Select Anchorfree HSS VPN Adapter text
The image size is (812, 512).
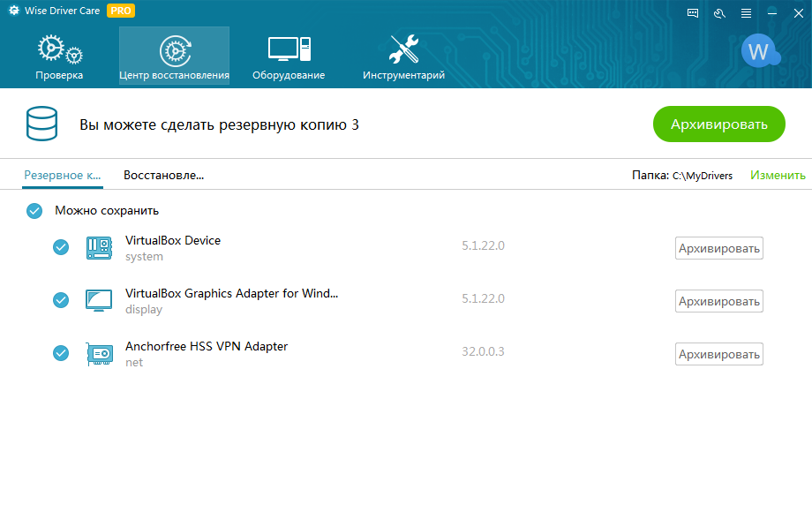207,346
